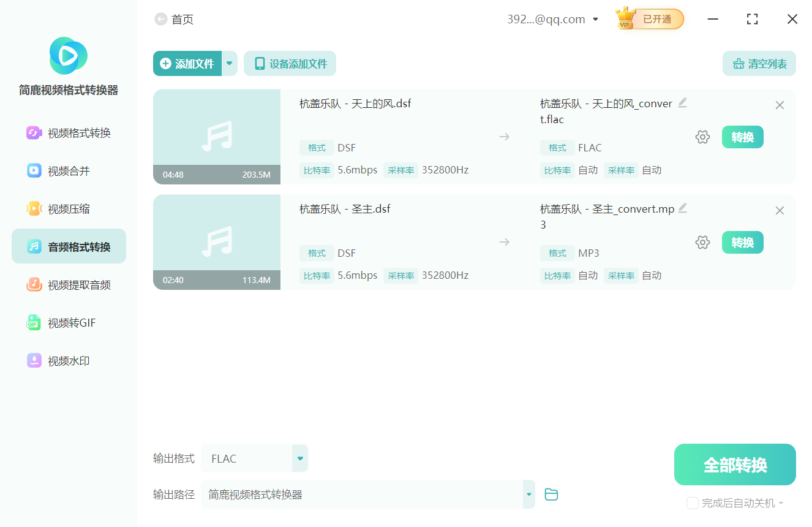Switch to 视频提取音频 mode

coord(68,284)
